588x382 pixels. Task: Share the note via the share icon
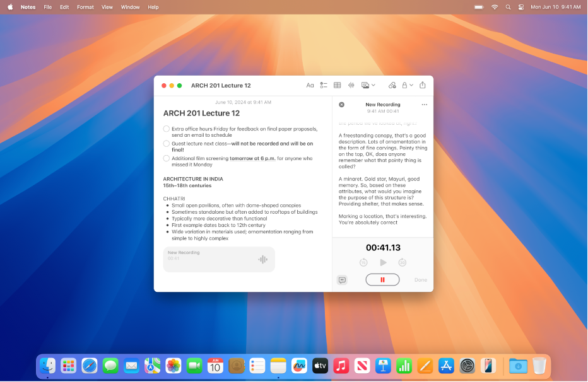[422, 85]
